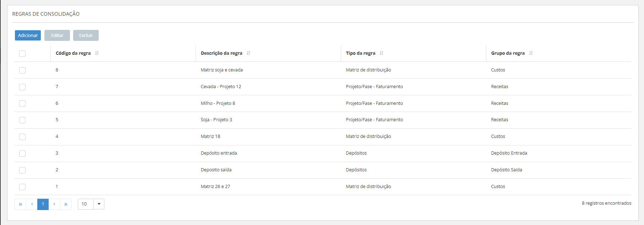Click the Grupo da regra sort icon

tap(531, 53)
